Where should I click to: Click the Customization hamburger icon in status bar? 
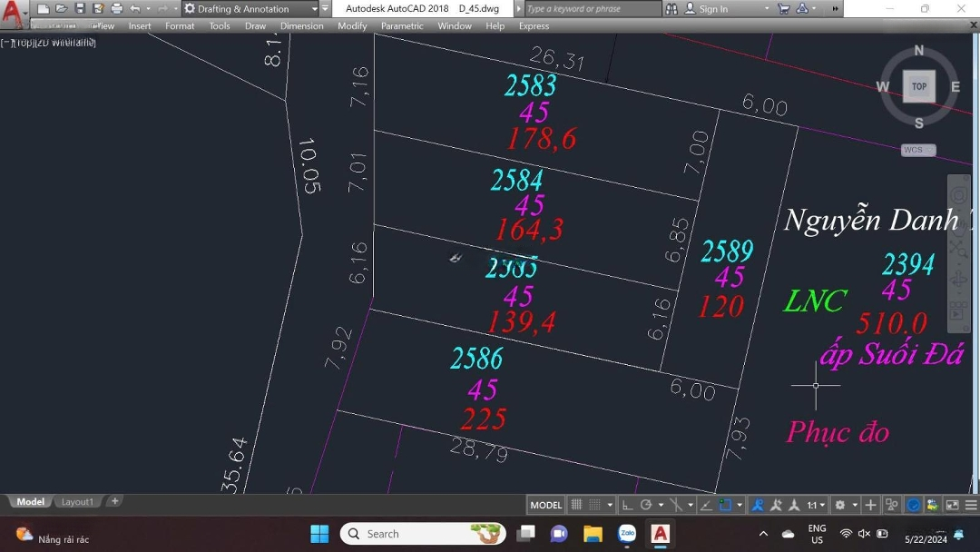click(971, 505)
